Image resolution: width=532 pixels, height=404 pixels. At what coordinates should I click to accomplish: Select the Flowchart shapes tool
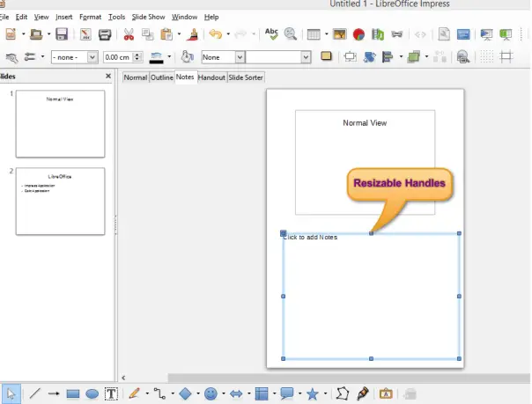tap(262, 393)
